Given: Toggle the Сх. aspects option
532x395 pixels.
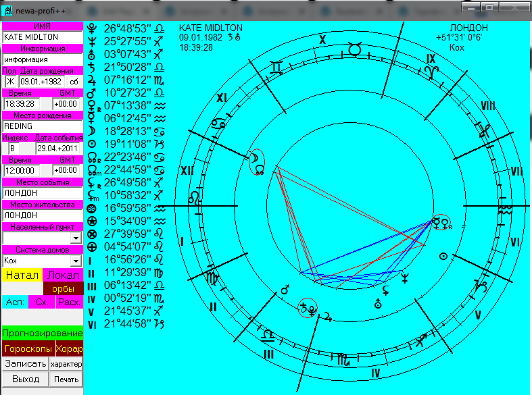Looking at the screenshot, I should coord(41,302).
